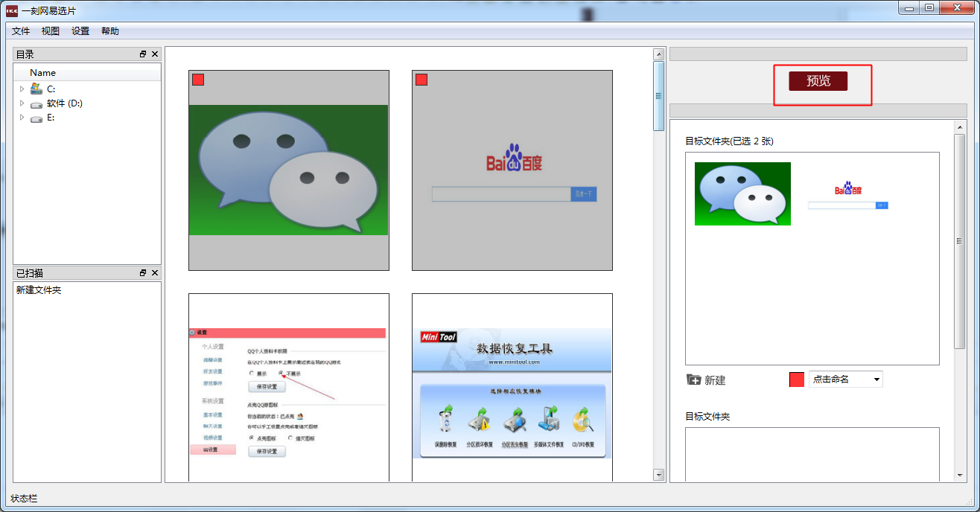The width and height of the screenshot is (980, 512).
Task: Expand the 软件 (D:) drive node
Action: tap(22, 104)
